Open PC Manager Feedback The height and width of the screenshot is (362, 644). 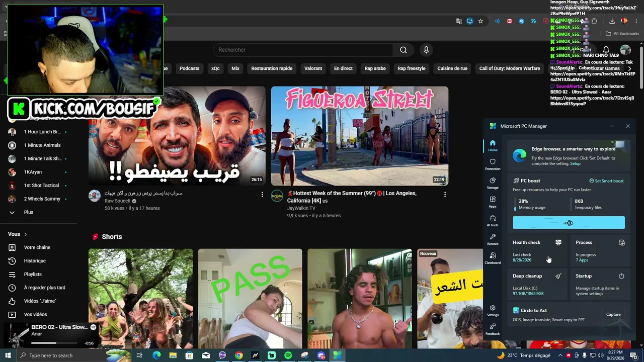coord(493,329)
